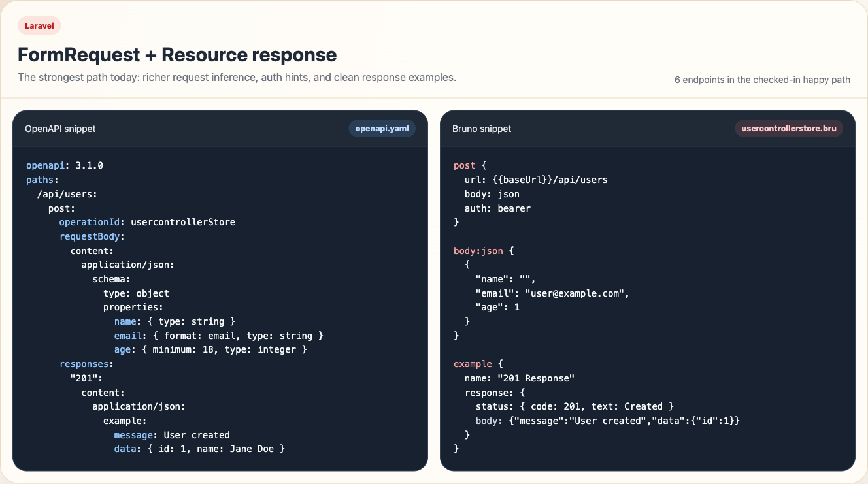Click the email format property line
This screenshot has width=868, height=484.
pos(219,336)
